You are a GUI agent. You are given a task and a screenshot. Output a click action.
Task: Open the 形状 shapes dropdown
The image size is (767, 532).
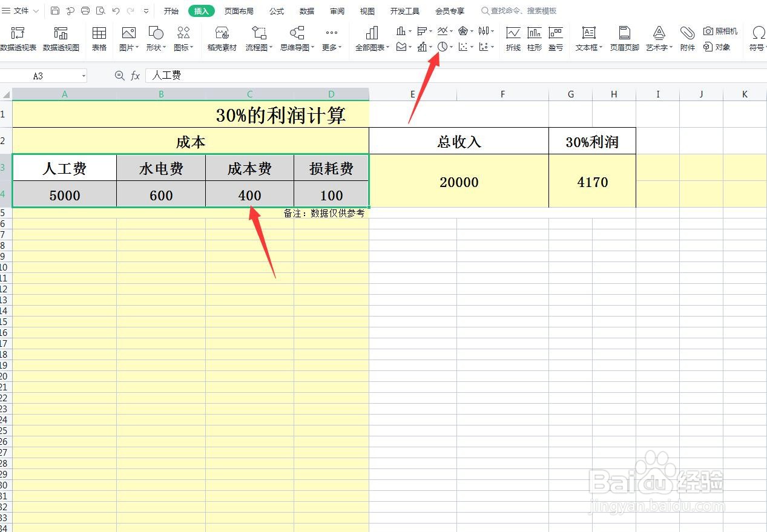156,38
